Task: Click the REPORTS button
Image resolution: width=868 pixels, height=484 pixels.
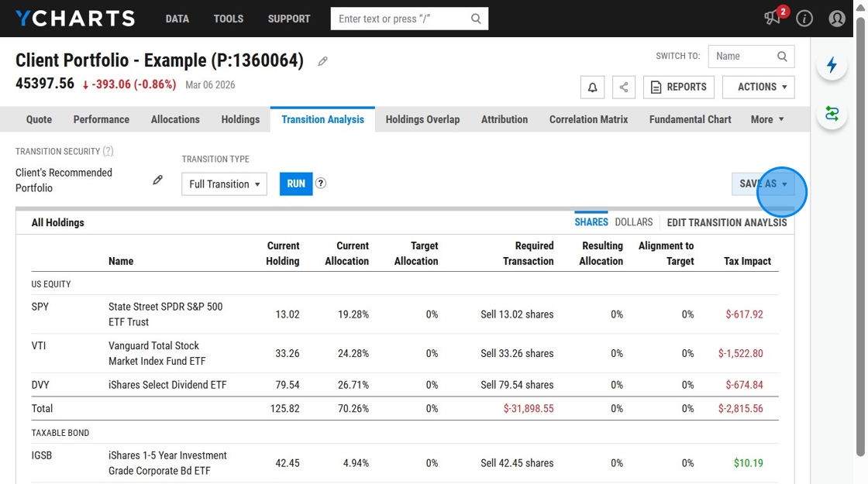Action: pyautogui.click(x=679, y=88)
